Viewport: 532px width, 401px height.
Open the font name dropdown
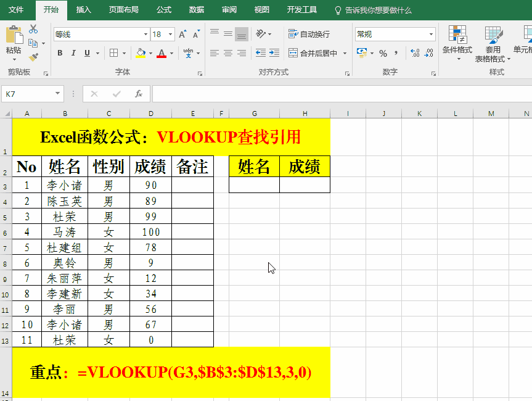[x=145, y=35]
